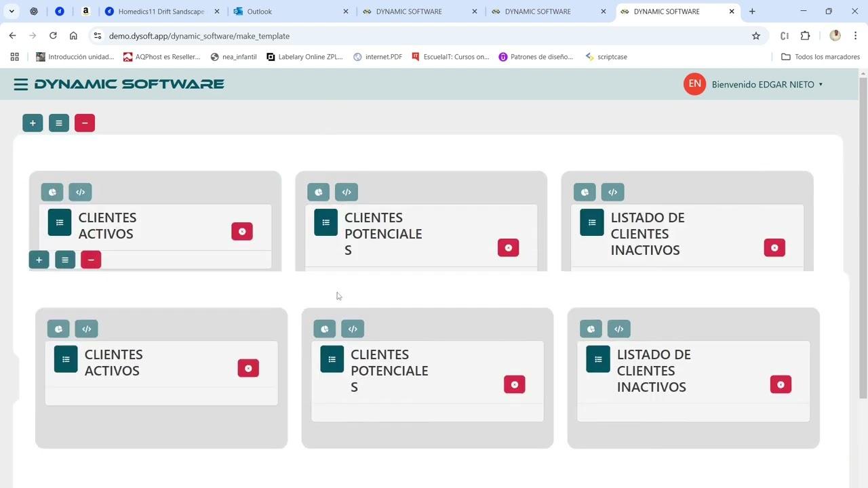Reload the current page
The width and height of the screenshot is (868, 488).
(x=53, y=36)
